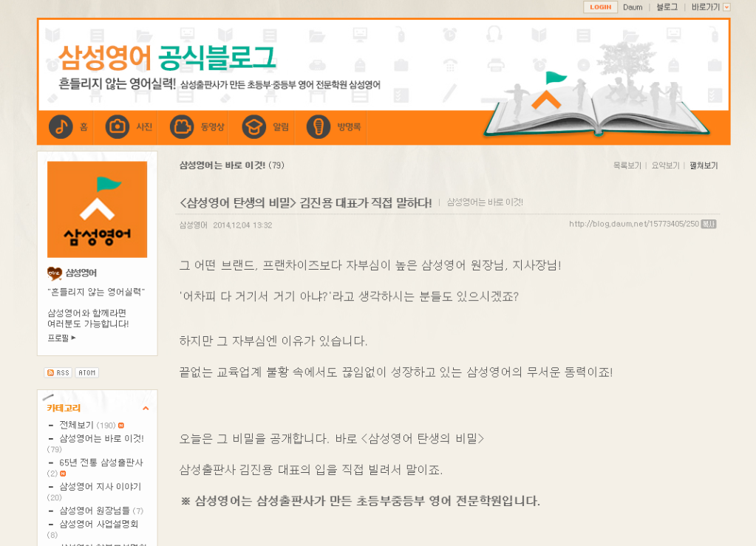This screenshot has width=756, height=546.
Task: Select 펼쳐보기 expanded view
Action: pos(704,166)
